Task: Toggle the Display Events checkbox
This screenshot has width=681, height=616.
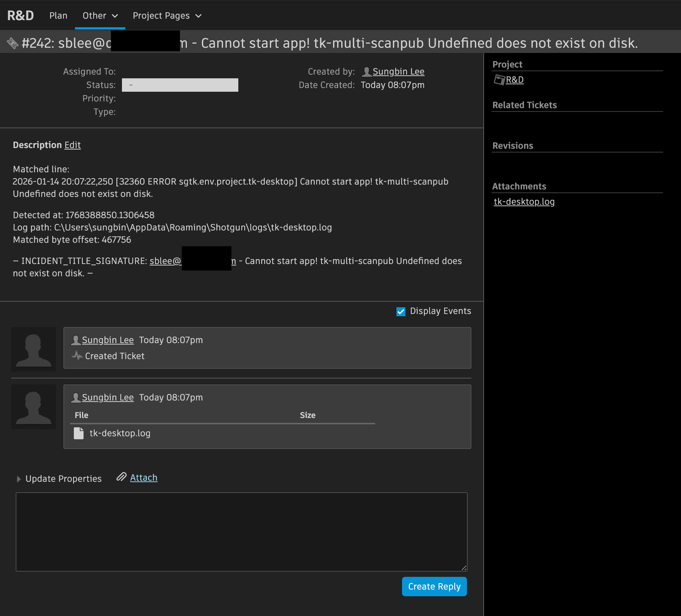Action: click(401, 311)
